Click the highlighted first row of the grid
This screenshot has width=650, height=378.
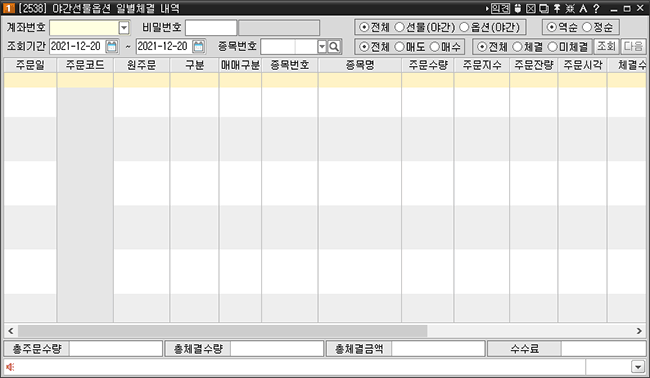click(325, 80)
